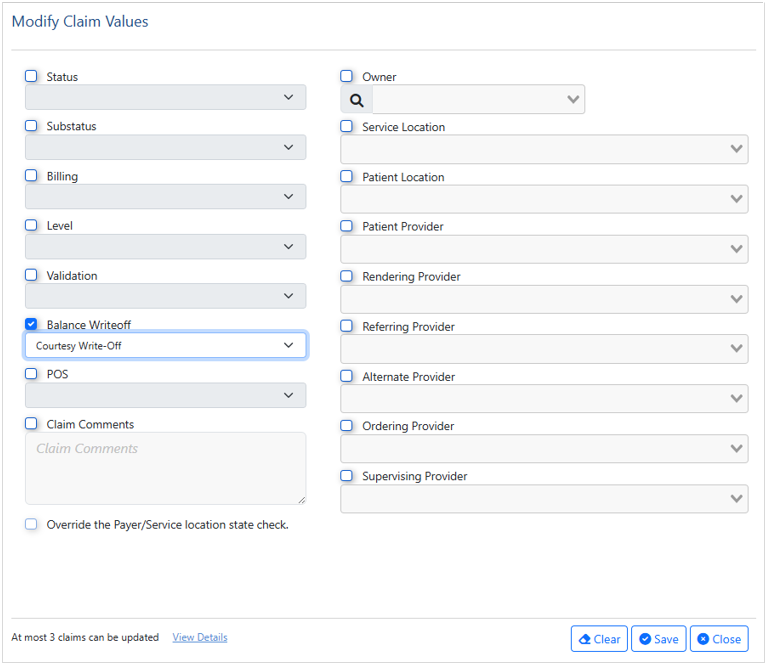Check the Rendering Provider checkbox
The width and height of the screenshot is (767, 664).
[x=347, y=276]
